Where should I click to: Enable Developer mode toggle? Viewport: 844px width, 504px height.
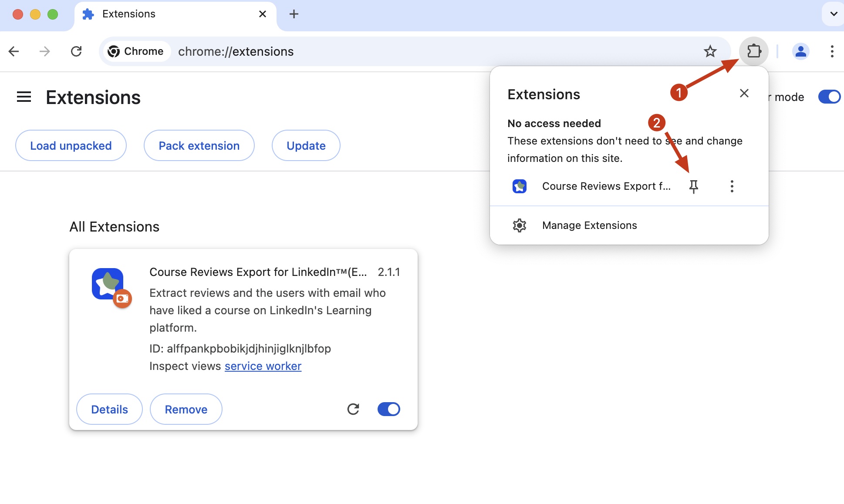[829, 97]
